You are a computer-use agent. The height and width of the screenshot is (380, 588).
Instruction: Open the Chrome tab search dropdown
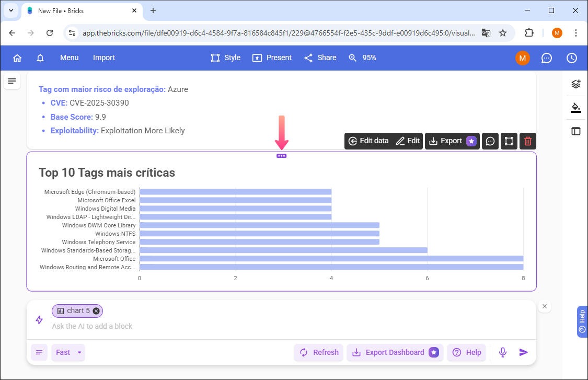point(11,10)
